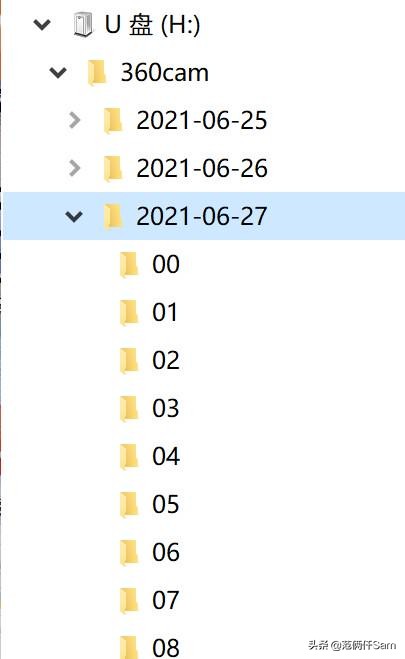Viewport: 405px width, 659px height.
Task: Click the U 盘 drive icon
Action: pyautogui.click(x=82, y=24)
